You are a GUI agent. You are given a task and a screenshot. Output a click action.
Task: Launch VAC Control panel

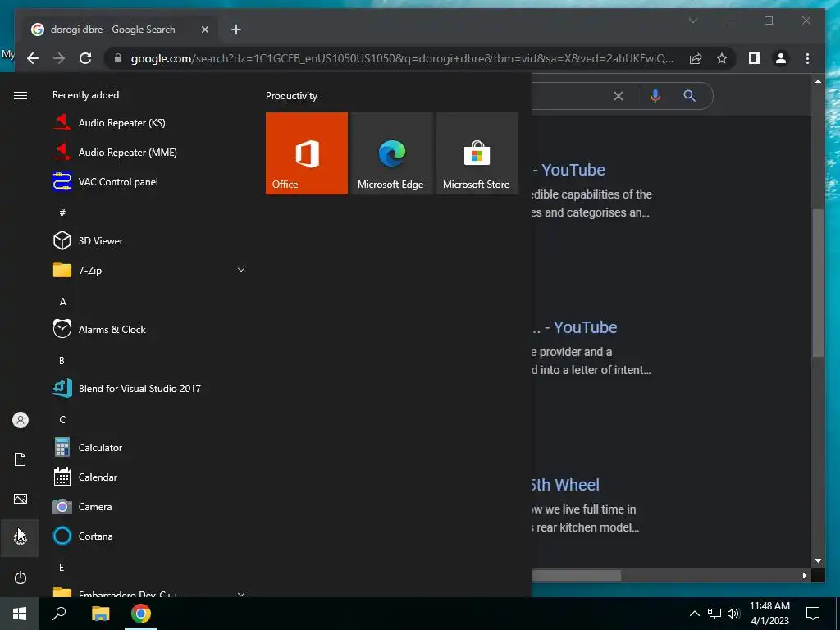point(149,181)
